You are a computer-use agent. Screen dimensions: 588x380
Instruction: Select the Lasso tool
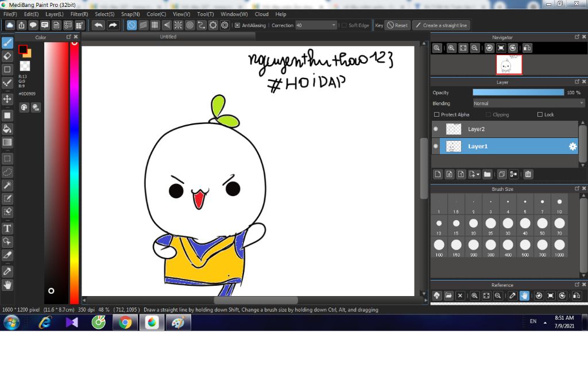click(7, 172)
